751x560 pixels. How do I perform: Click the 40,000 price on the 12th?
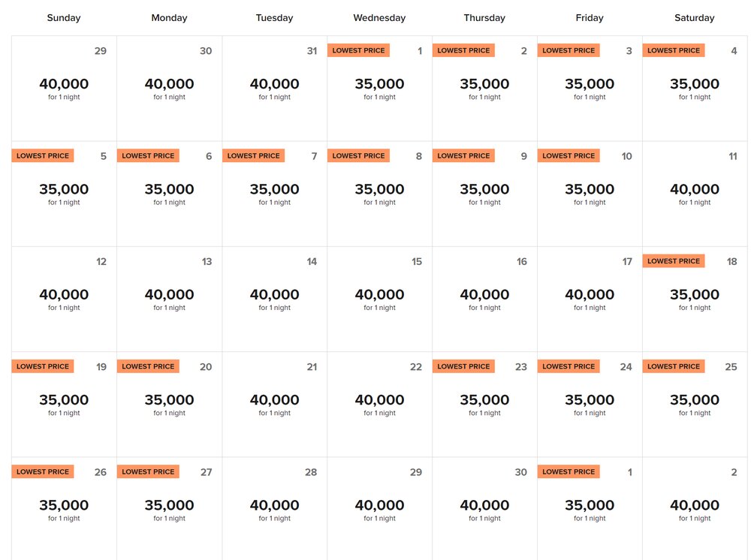coord(63,294)
